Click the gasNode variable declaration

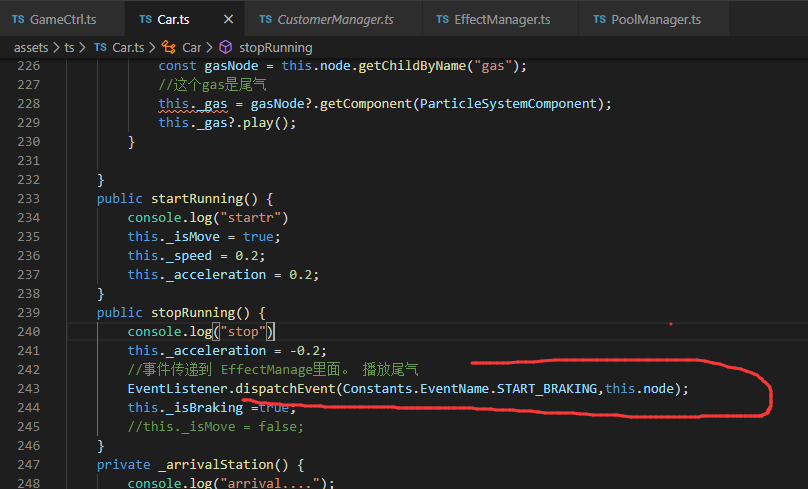click(231, 65)
